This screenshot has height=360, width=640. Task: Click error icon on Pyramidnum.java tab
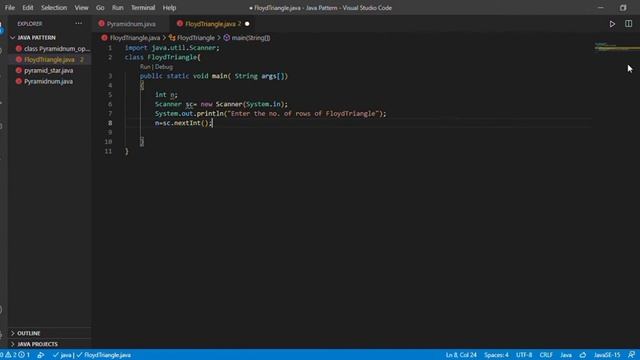pyautogui.click(x=102, y=24)
